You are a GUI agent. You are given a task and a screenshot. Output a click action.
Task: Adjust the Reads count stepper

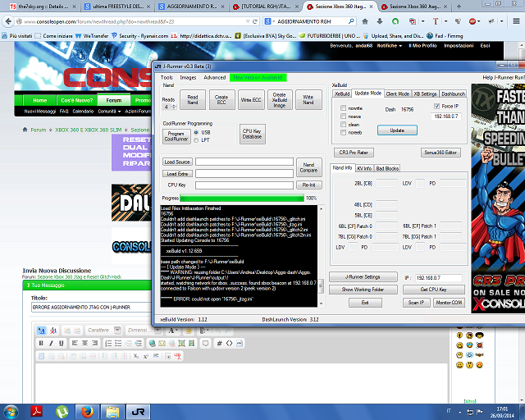click(x=174, y=107)
